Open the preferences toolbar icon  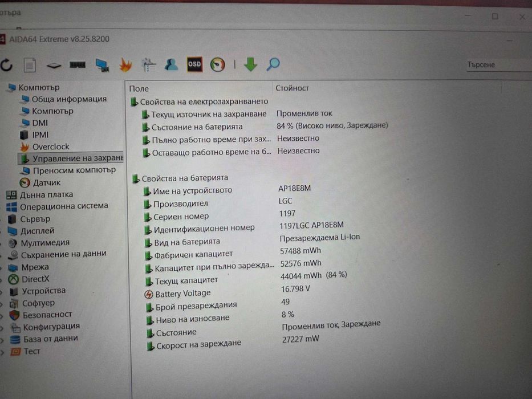coord(149,65)
